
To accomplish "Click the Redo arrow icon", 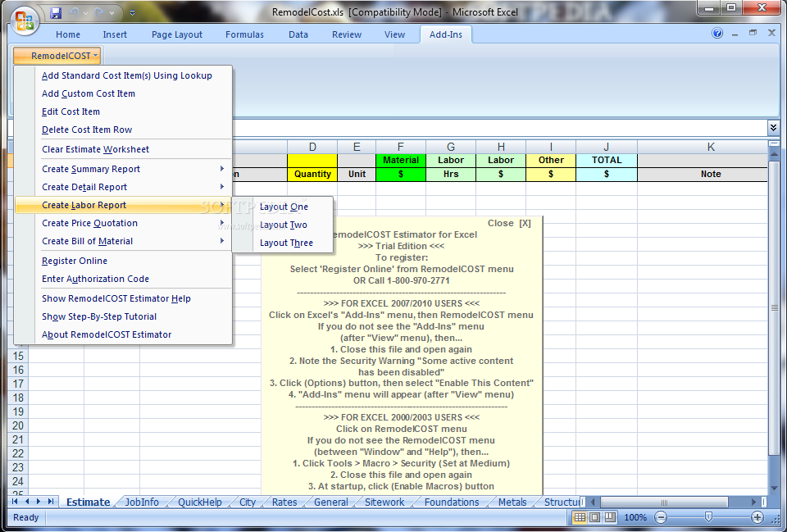I will click(99, 12).
